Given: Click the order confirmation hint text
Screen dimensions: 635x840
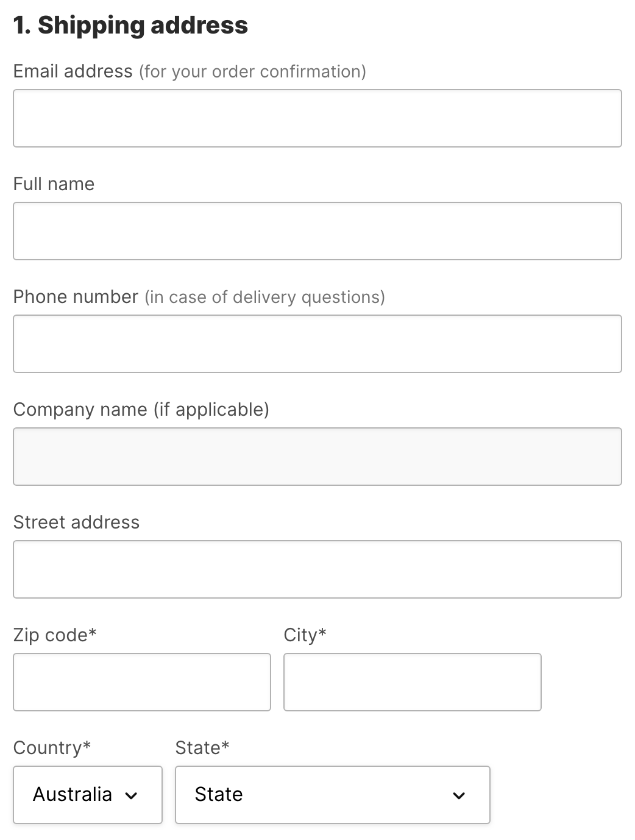Looking at the screenshot, I should [x=252, y=71].
